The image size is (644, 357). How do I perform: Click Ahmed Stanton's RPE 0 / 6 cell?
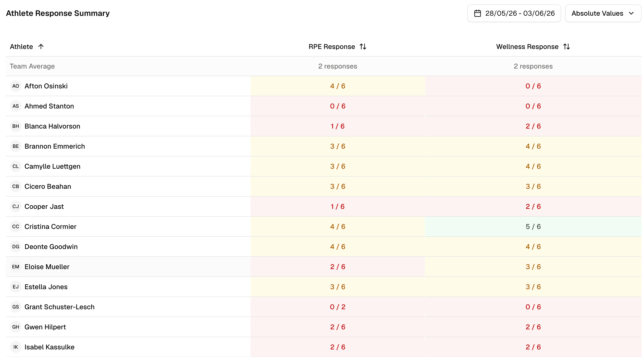(x=338, y=106)
